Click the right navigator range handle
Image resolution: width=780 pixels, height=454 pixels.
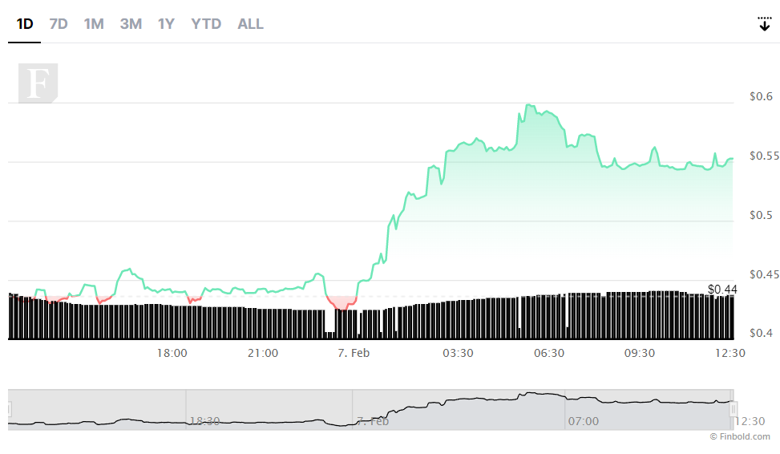(734, 409)
